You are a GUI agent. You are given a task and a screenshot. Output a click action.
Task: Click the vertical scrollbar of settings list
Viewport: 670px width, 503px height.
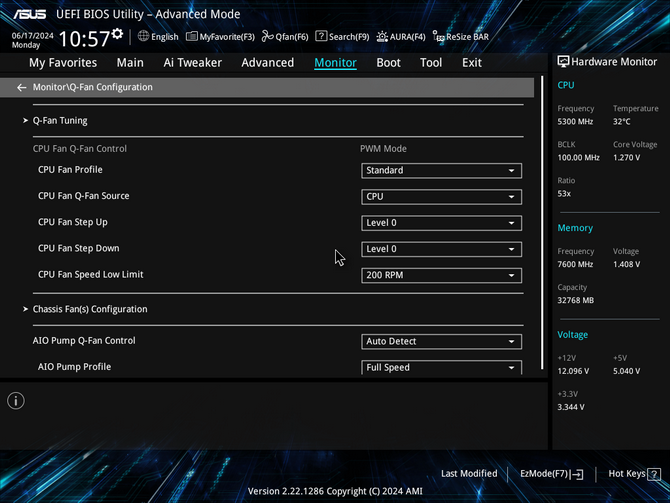tap(542, 222)
